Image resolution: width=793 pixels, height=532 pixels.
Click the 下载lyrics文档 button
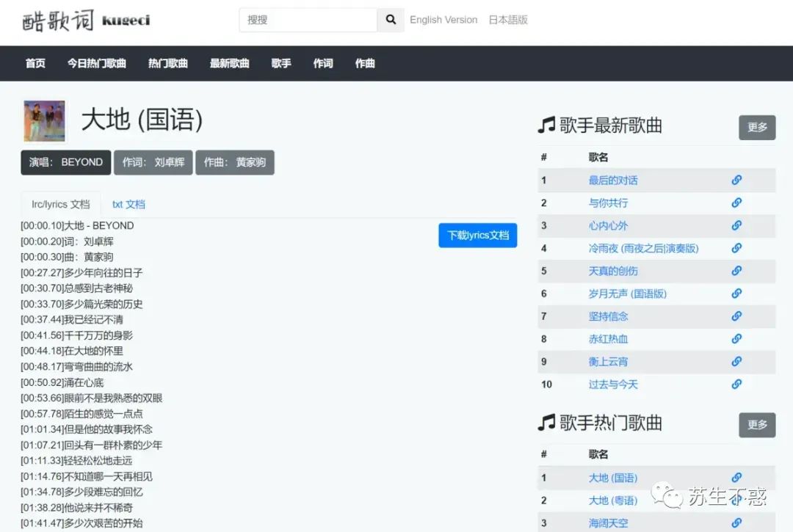(478, 236)
